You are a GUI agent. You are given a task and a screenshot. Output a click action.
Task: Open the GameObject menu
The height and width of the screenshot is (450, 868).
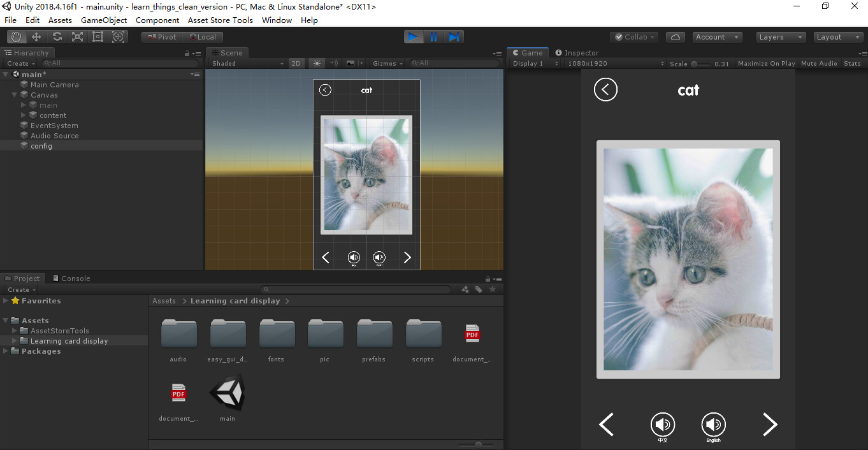point(103,20)
